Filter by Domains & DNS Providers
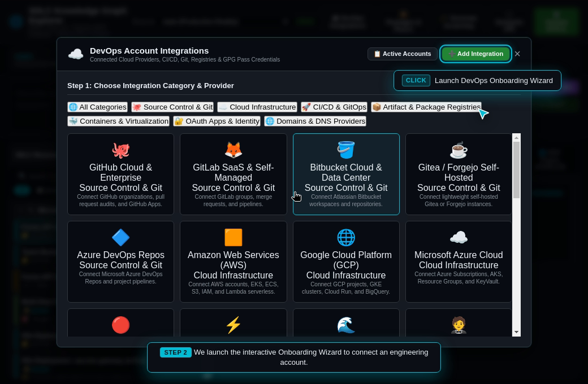 pyautogui.click(x=315, y=121)
